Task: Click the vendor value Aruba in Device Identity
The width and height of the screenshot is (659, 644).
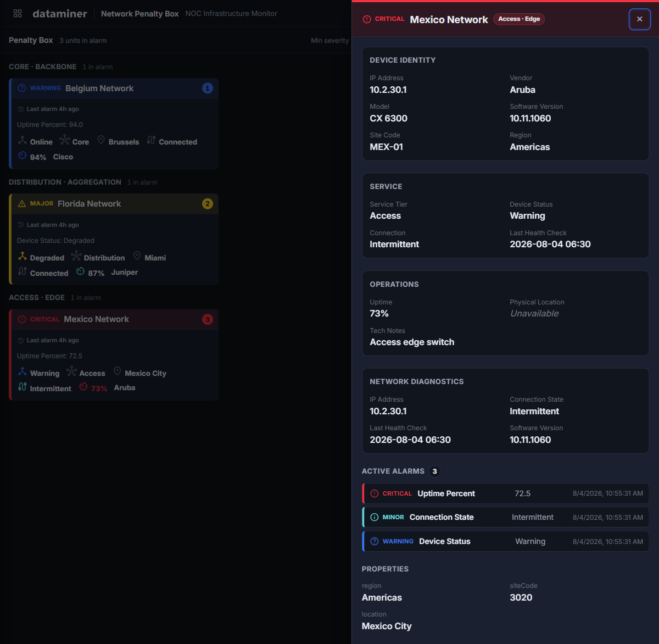Action: (523, 90)
